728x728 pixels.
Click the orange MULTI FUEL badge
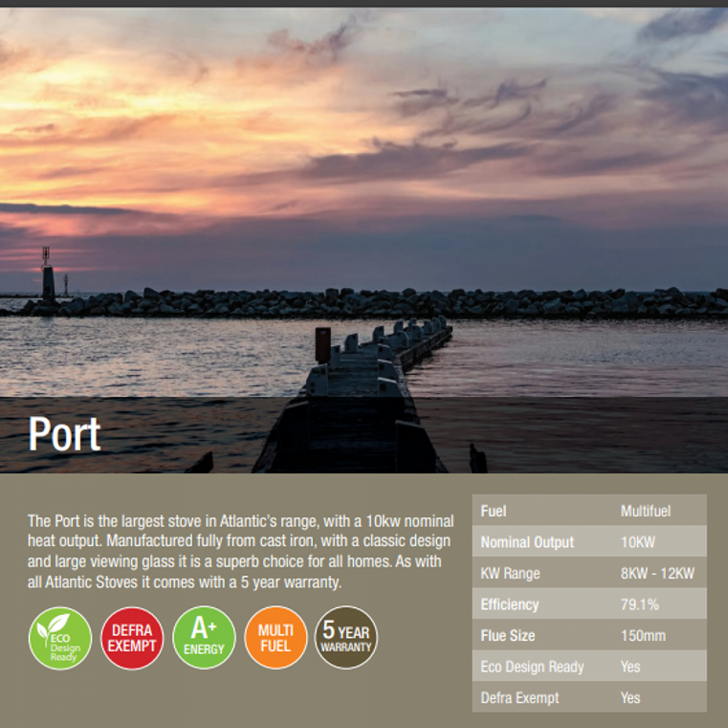click(x=275, y=638)
